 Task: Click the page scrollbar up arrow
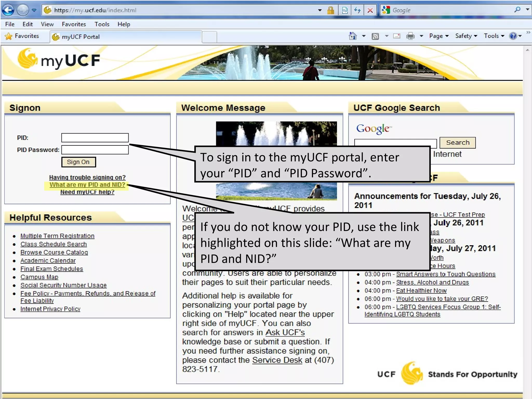coord(527,50)
